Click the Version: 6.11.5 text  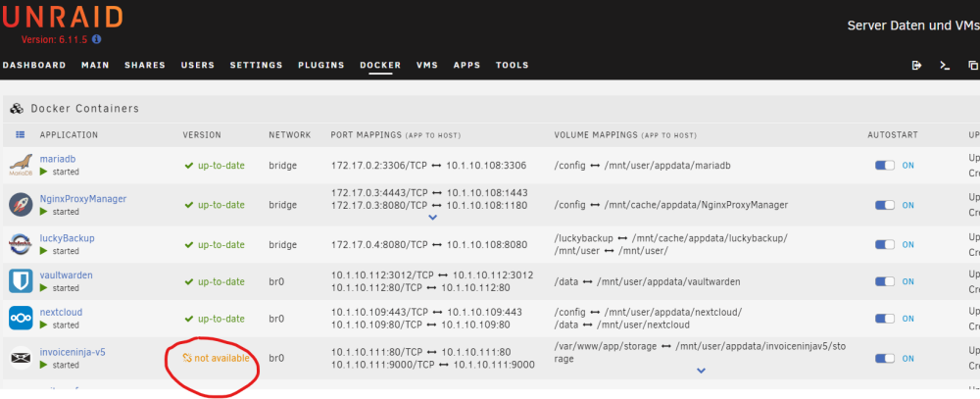tap(54, 39)
